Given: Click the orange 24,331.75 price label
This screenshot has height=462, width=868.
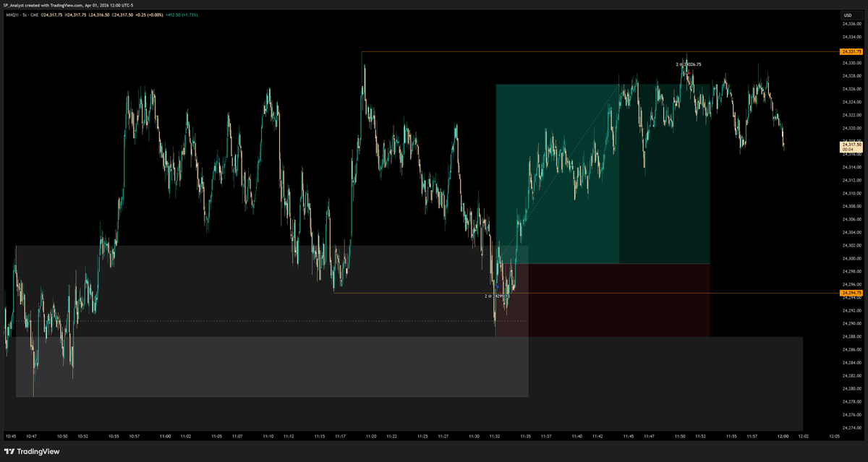Looking at the screenshot, I should pos(850,51).
